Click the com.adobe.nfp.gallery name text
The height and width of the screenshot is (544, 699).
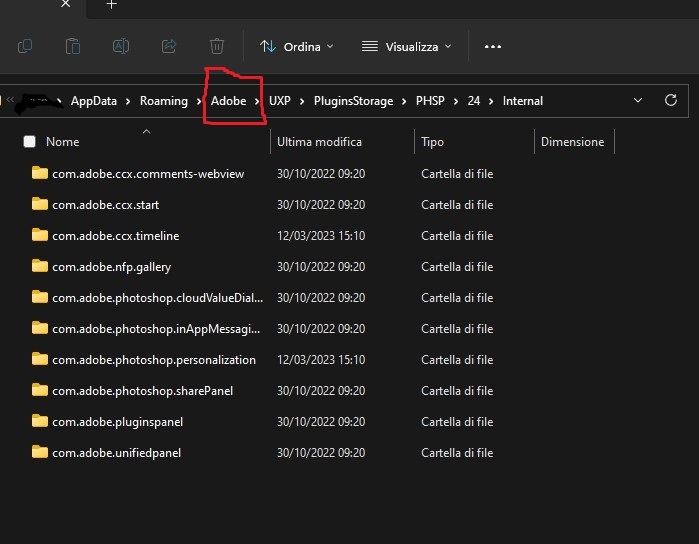coord(111,267)
